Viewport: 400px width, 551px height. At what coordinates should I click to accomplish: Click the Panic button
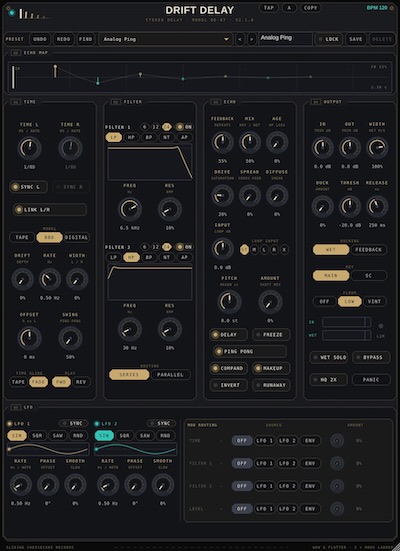point(371,380)
